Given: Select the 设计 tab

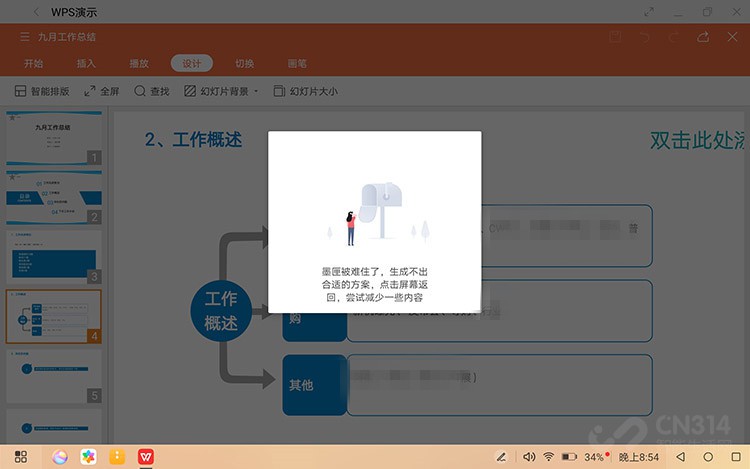Looking at the screenshot, I should coord(191,64).
